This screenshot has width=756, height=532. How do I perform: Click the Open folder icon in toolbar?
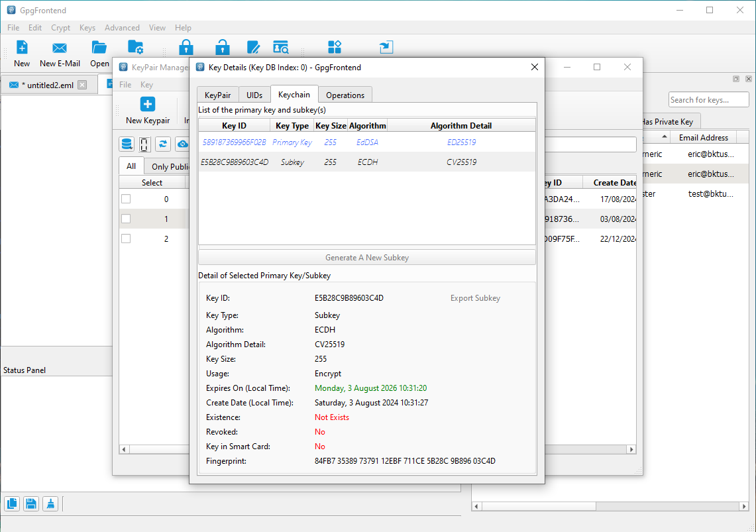(99, 47)
